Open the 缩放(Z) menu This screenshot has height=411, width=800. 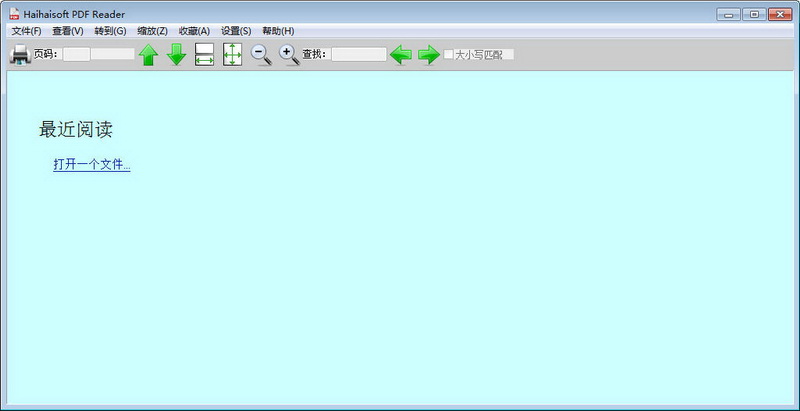(x=153, y=31)
